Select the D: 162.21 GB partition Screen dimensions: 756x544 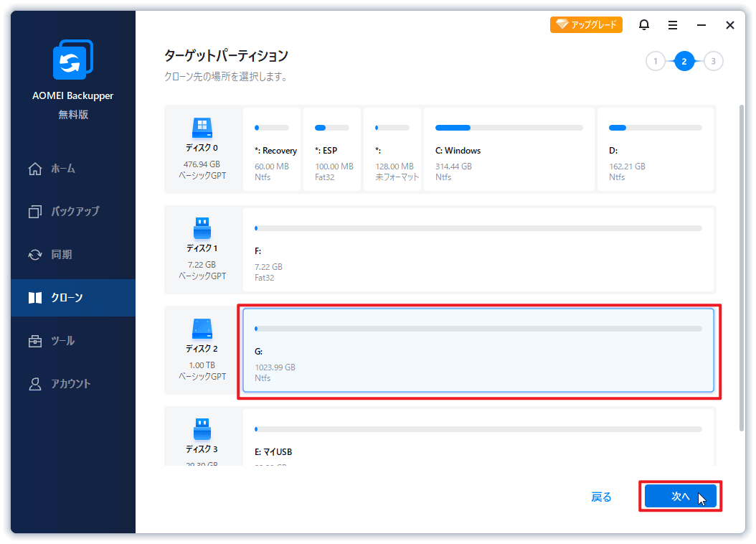656,149
